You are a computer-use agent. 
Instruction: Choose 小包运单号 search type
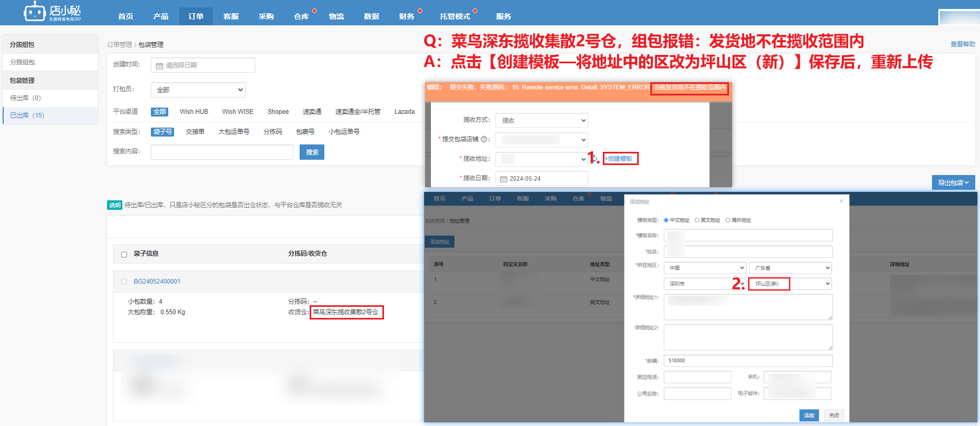click(x=344, y=132)
